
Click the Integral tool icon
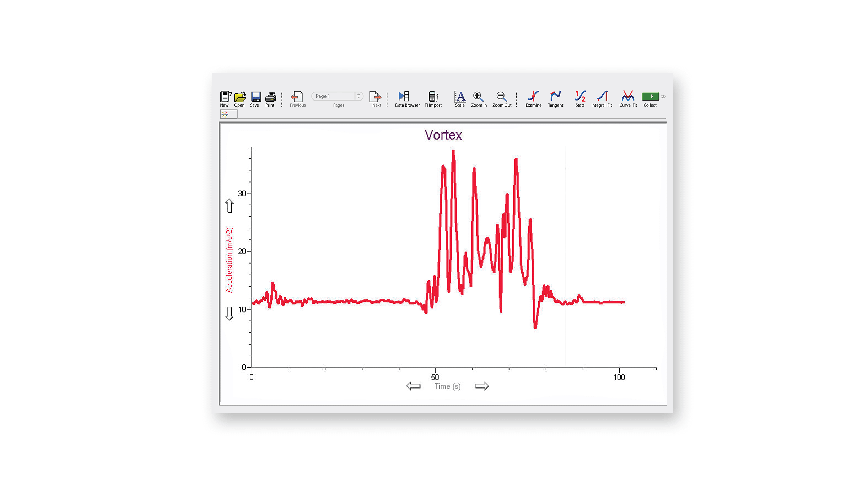click(x=602, y=97)
